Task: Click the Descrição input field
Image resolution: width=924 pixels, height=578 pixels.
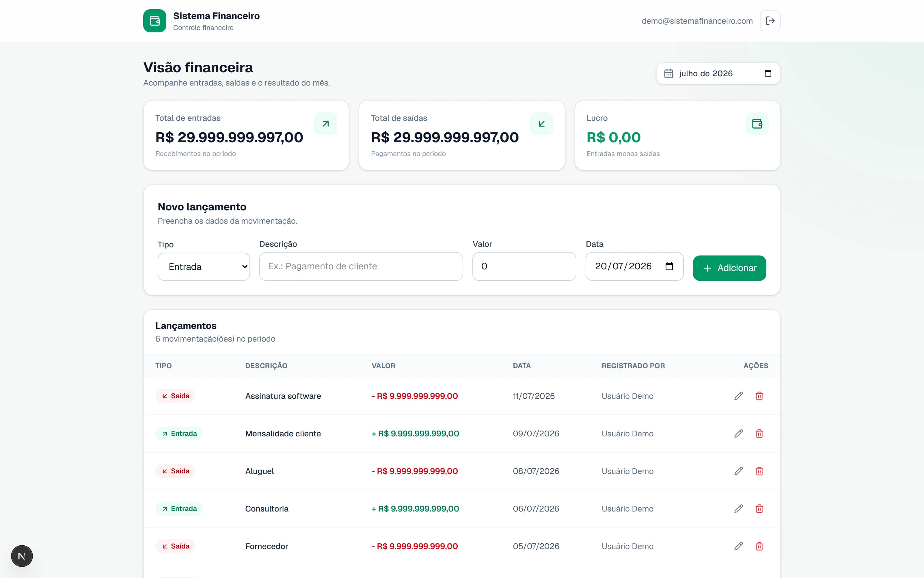Action: coord(361,266)
